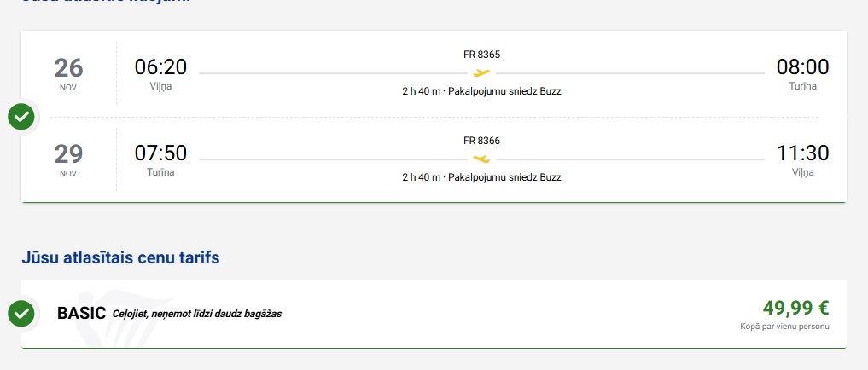
Task: Click the green checkmark beside BASIC fare
Action: [x=21, y=314]
